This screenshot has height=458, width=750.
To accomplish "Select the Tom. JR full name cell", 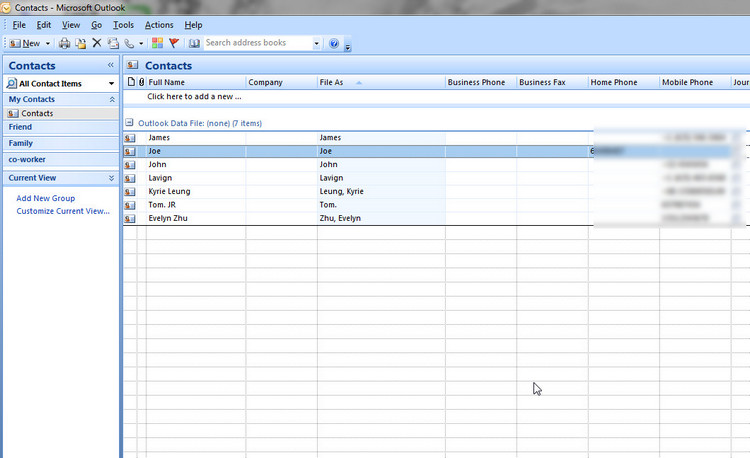I will [x=196, y=205].
